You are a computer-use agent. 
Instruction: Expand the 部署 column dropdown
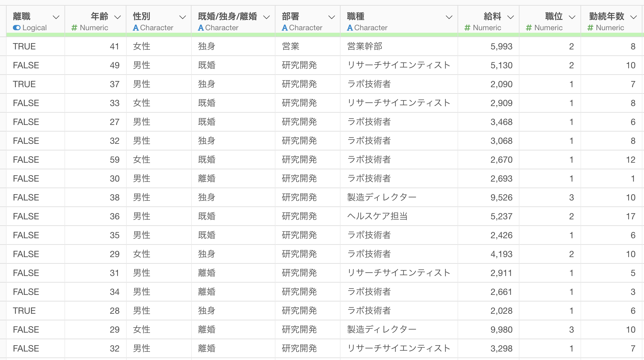[x=331, y=17]
